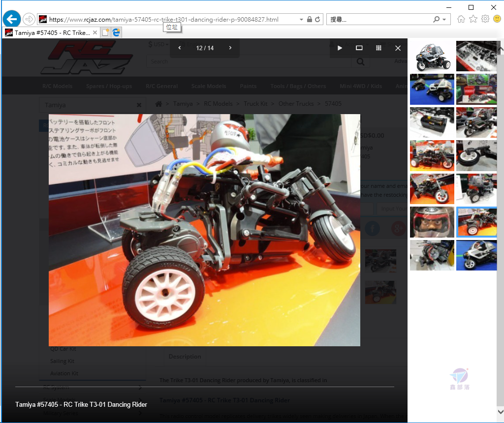Open the address bar history dropdown arrow

point(301,20)
